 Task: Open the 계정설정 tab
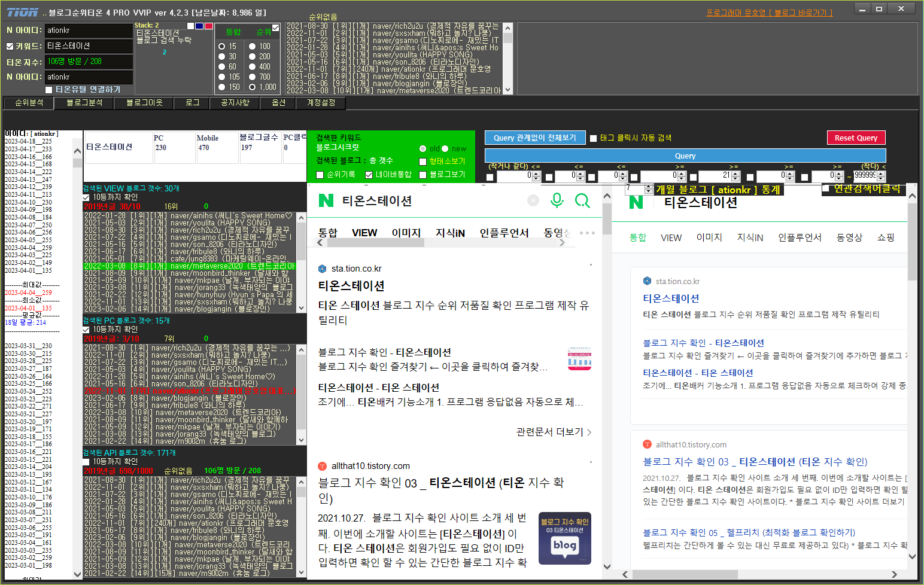coord(321,103)
